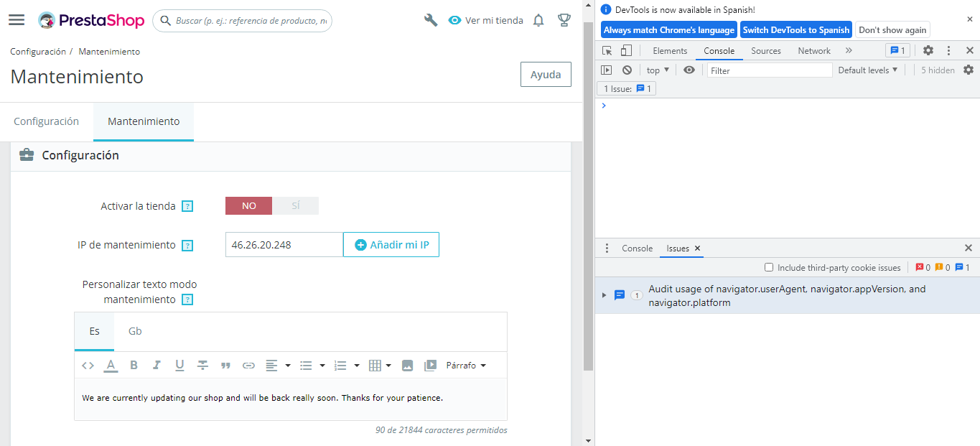The width and height of the screenshot is (980, 446).
Task: Open console settings gear
Action: pyautogui.click(x=969, y=70)
